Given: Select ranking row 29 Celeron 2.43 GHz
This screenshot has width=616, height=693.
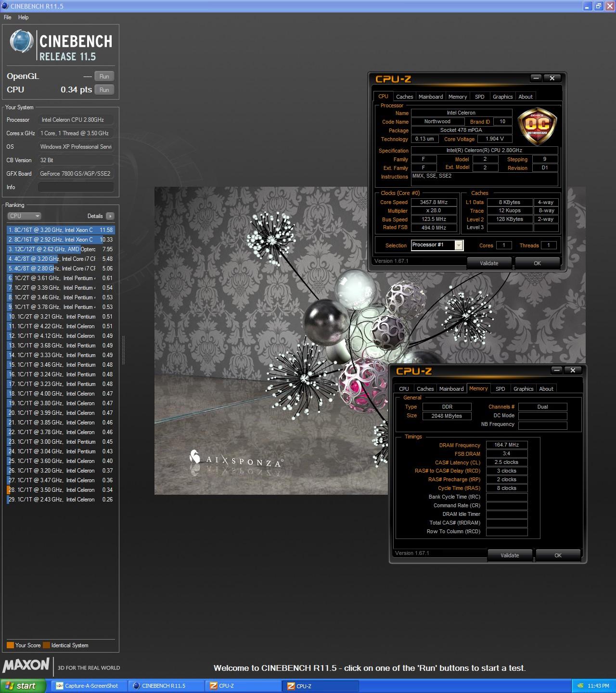Looking at the screenshot, I should pyautogui.click(x=61, y=500).
